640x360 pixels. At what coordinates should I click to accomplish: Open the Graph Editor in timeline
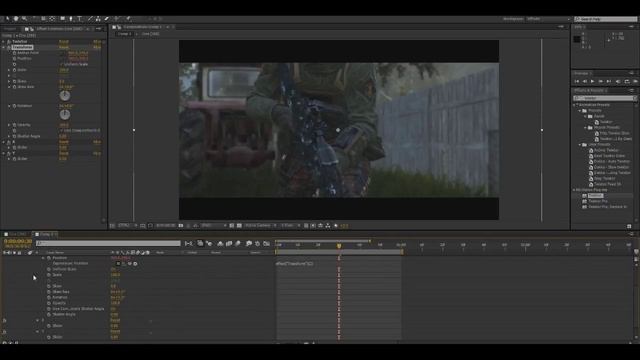point(267,244)
